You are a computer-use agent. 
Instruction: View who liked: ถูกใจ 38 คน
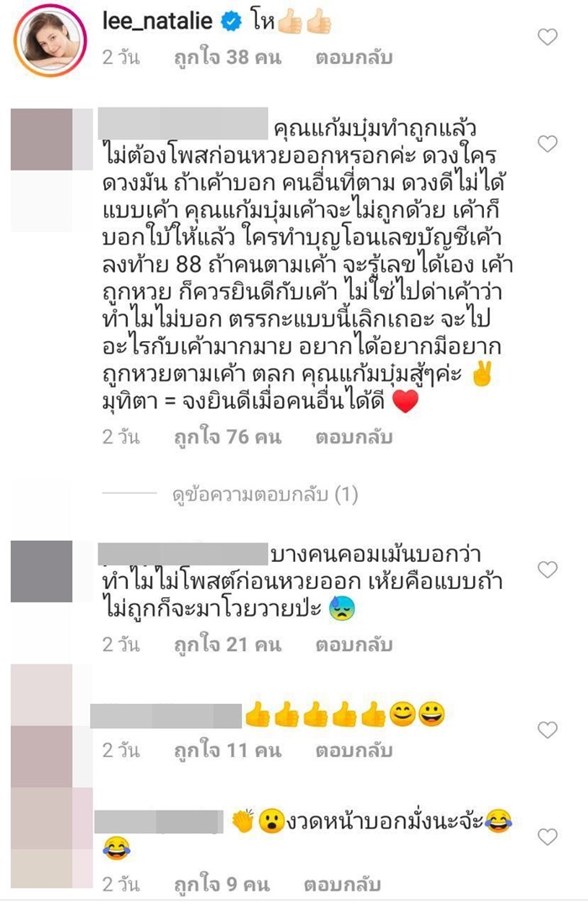(228, 57)
